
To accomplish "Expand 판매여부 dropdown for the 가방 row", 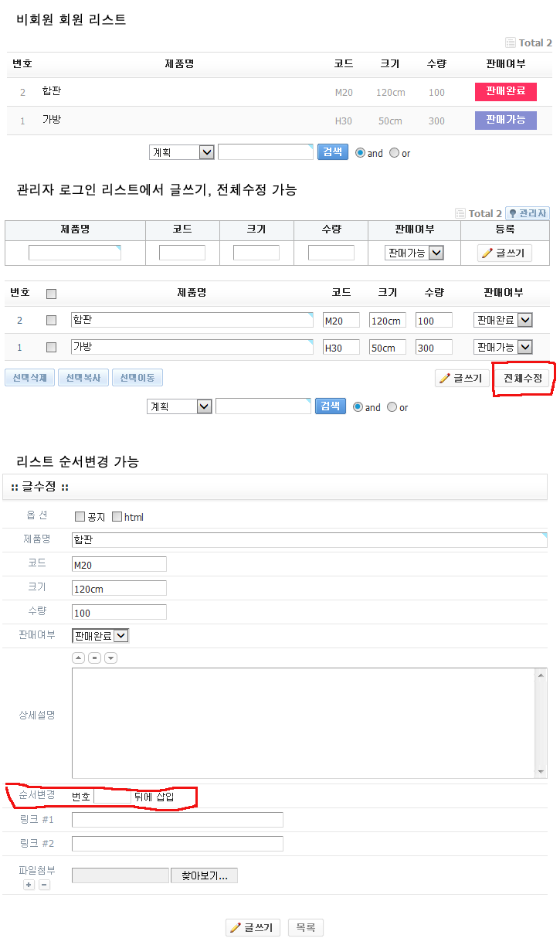I will click(503, 347).
